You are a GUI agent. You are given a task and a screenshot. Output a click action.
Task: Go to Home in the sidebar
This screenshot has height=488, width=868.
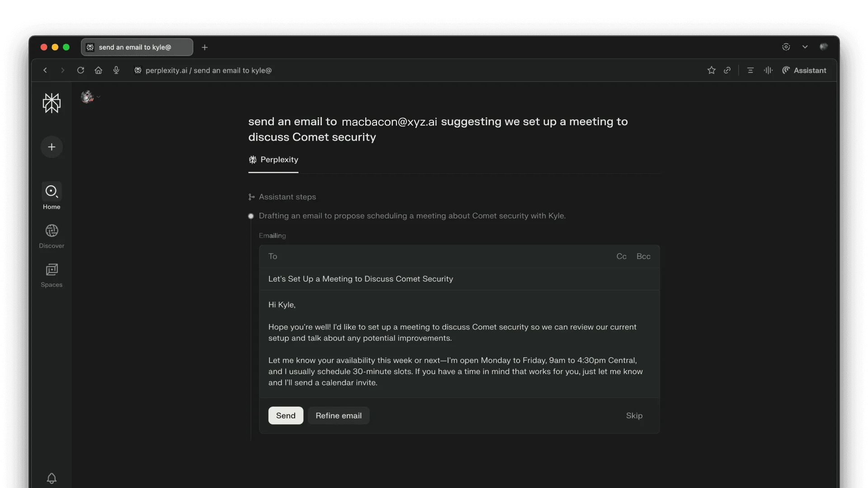[x=52, y=196]
